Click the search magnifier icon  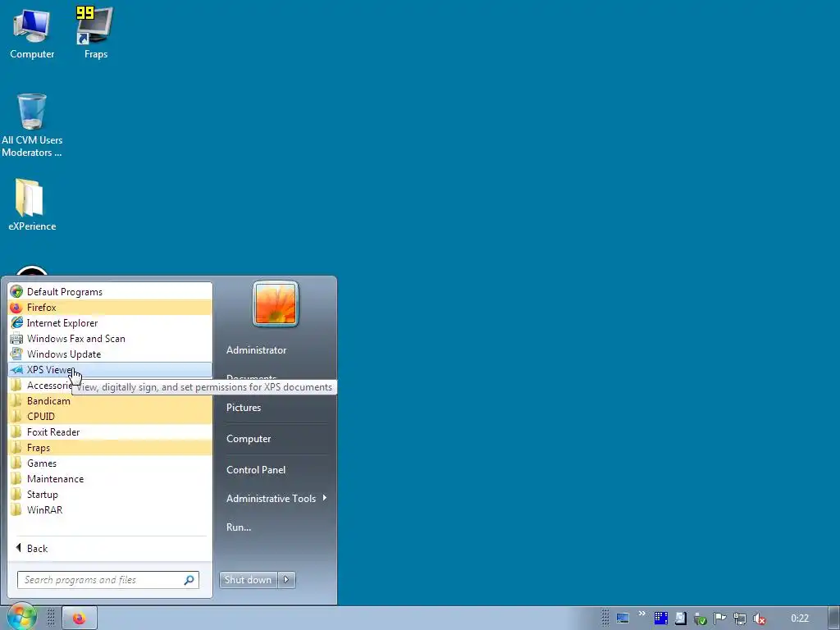point(189,580)
